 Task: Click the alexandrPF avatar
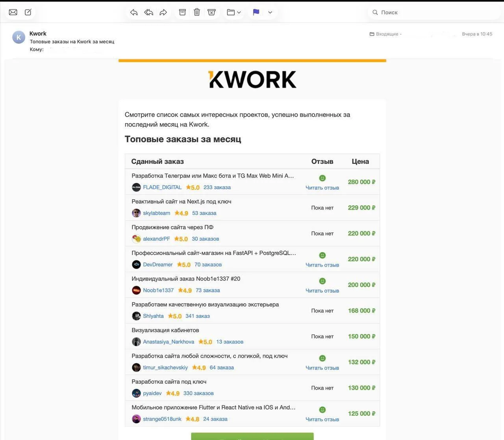click(x=136, y=239)
